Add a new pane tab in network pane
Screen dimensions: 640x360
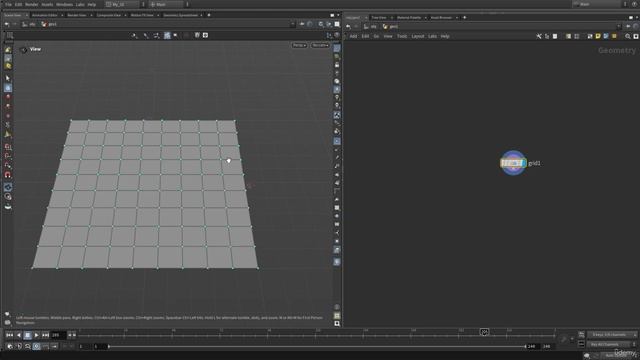pyautogui.click(x=464, y=18)
